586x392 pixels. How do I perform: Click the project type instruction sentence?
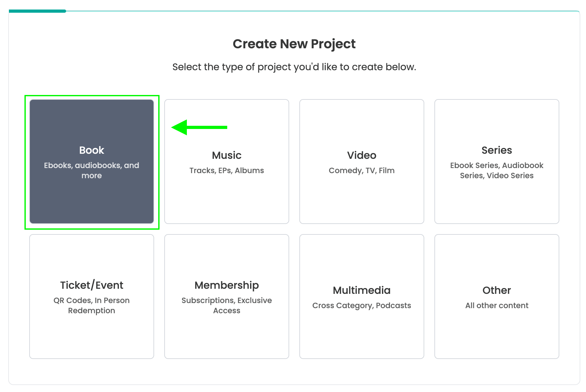pos(294,67)
